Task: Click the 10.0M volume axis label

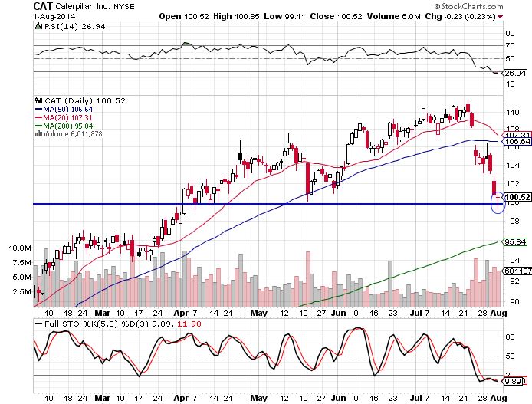Action: coord(20,248)
